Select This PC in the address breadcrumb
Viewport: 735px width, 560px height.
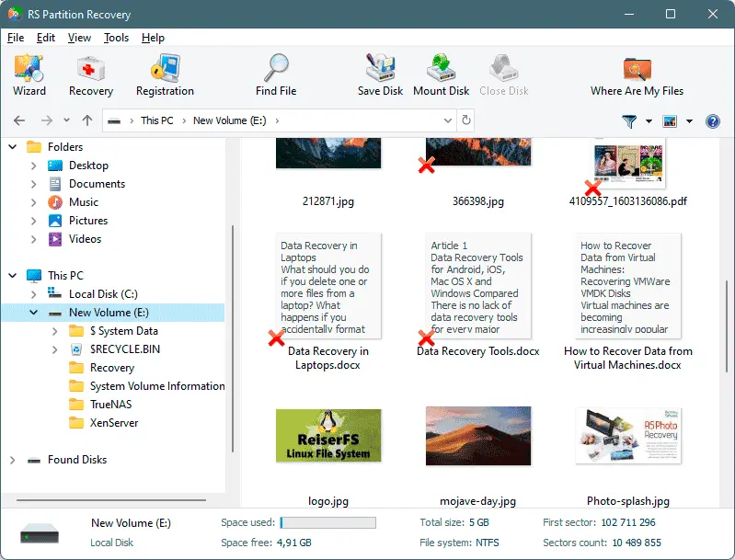click(x=157, y=120)
